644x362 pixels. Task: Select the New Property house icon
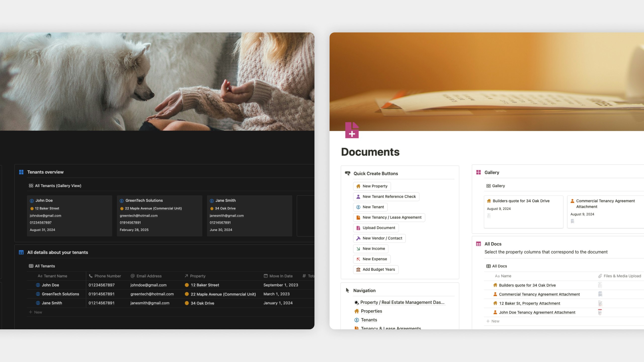tap(358, 186)
